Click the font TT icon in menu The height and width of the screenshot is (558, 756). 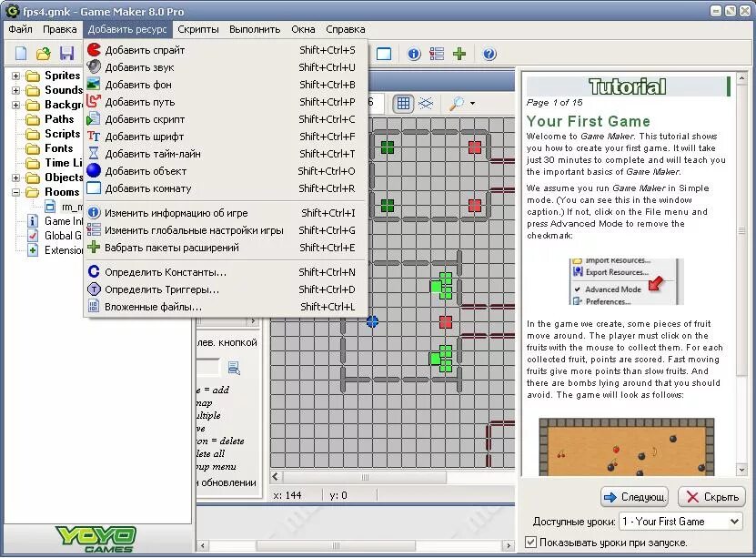tap(94, 137)
